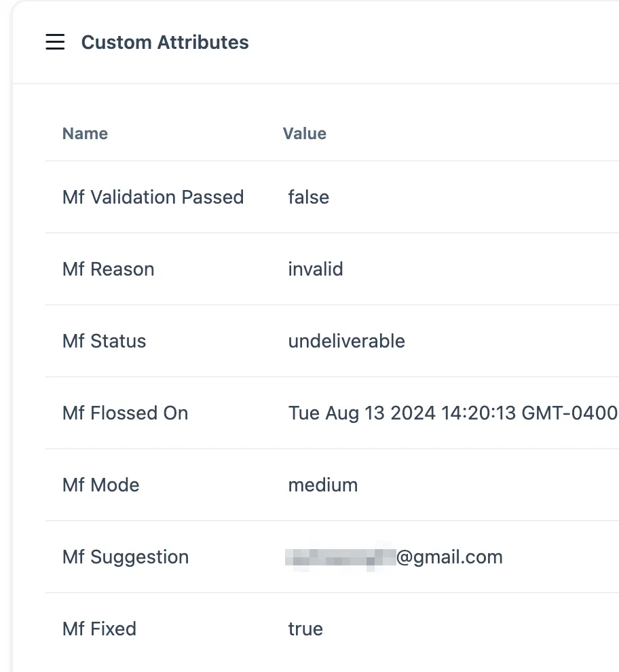The height and width of the screenshot is (672, 619).
Task: Select the Mf Mode attribute name
Action: (x=100, y=485)
